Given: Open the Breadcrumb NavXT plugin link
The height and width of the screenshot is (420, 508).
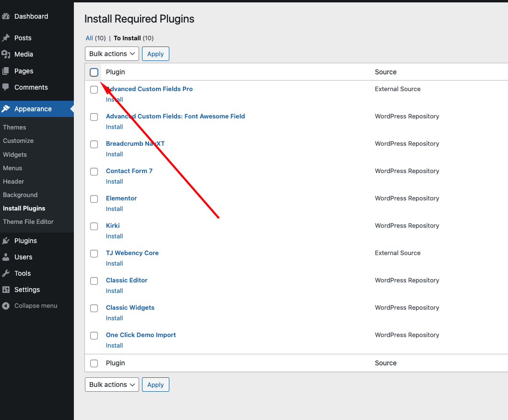Looking at the screenshot, I should point(135,143).
